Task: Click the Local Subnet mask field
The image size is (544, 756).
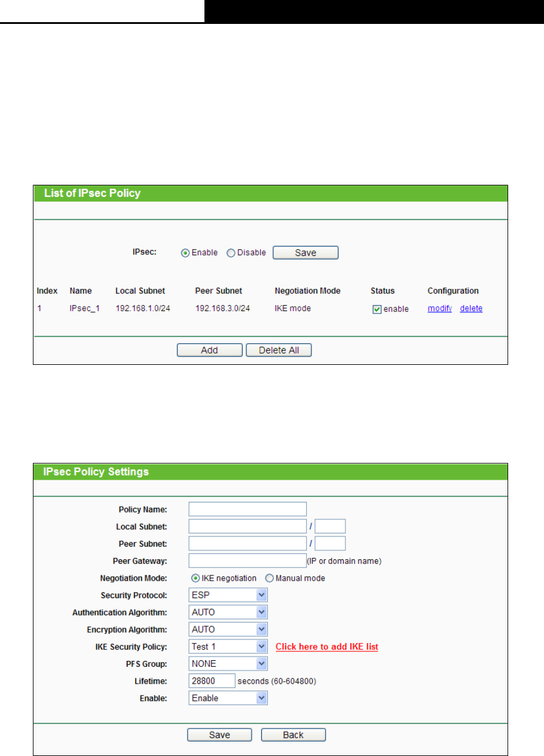Action: click(331, 526)
